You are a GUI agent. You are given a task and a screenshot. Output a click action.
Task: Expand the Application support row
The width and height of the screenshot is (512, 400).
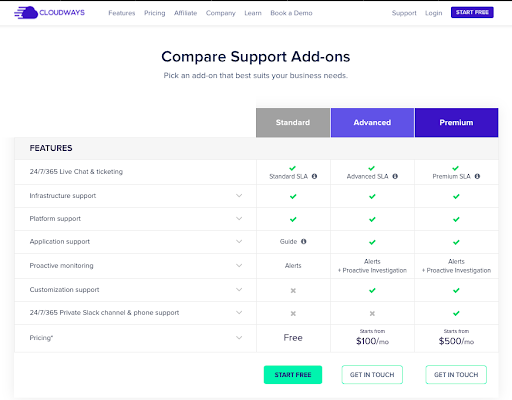pyautogui.click(x=239, y=241)
